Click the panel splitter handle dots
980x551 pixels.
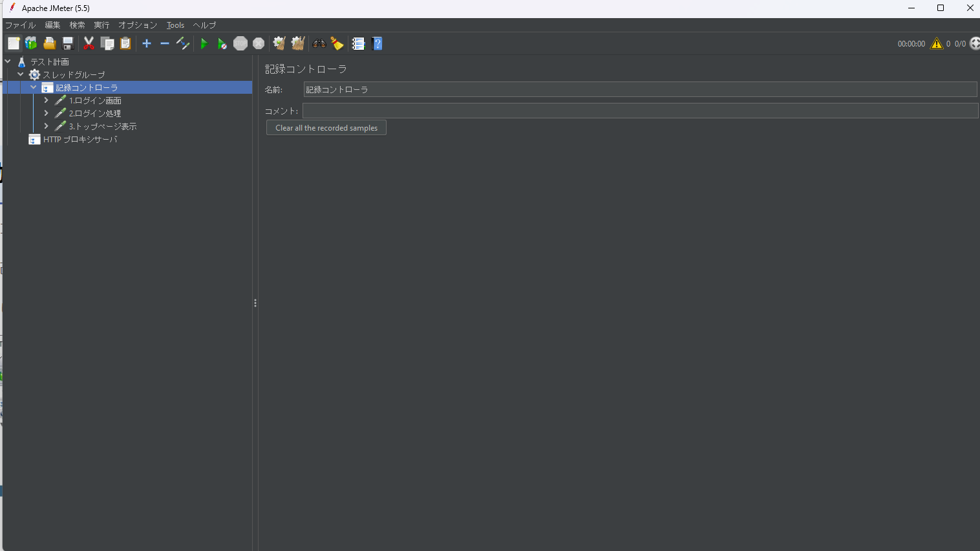[255, 303]
